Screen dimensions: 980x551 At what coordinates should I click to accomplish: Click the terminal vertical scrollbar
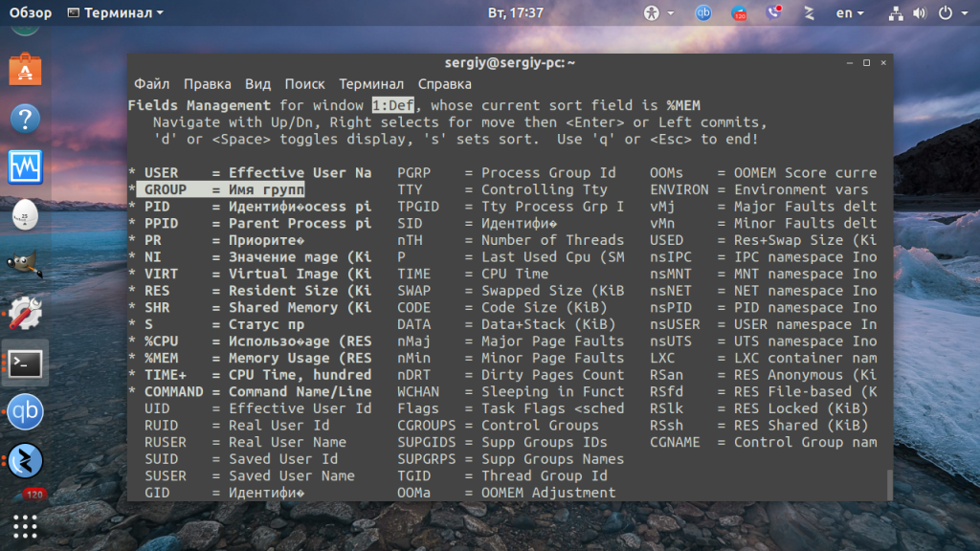point(889,484)
